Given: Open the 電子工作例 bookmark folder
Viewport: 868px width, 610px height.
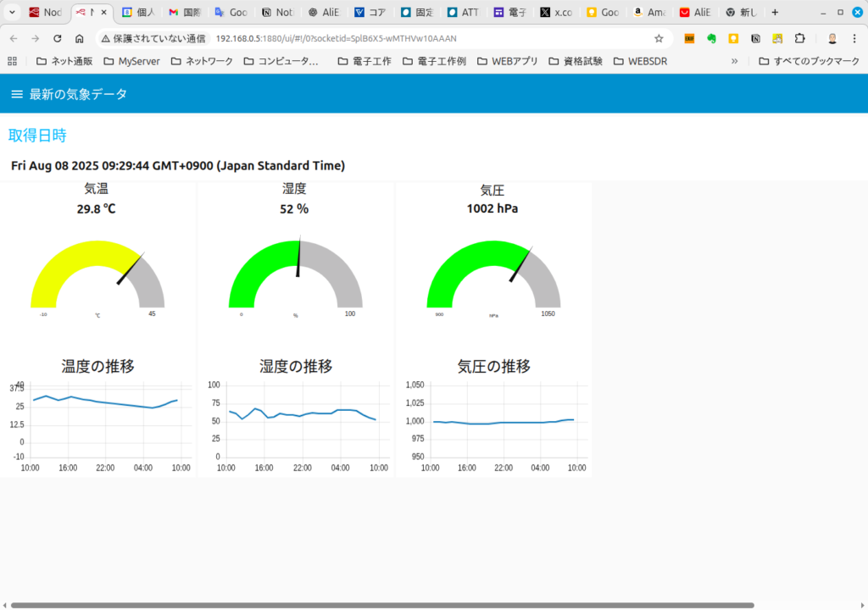Looking at the screenshot, I should pos(434,61).
